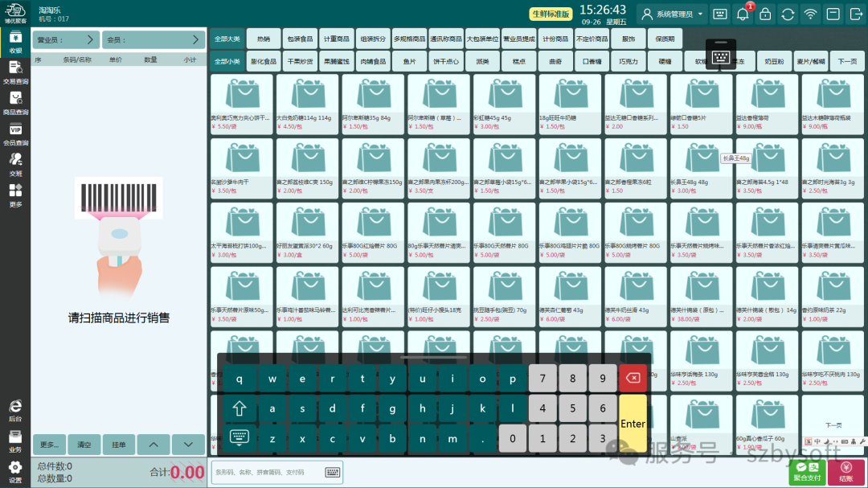Image resolution: width=868 pixels, height=488 pixels.
Task: Expand the 营业员 salesperson selector
Action: click(66, 40)
